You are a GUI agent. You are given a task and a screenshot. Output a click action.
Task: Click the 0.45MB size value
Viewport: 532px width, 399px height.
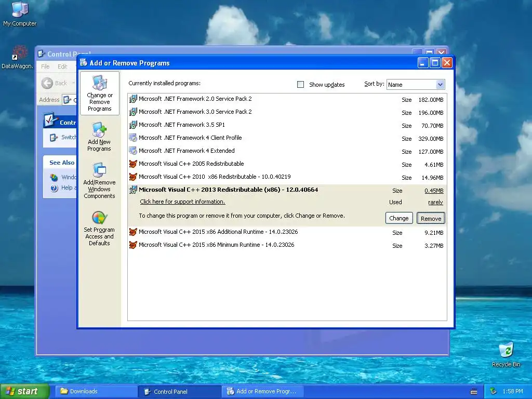pos(434,191)
